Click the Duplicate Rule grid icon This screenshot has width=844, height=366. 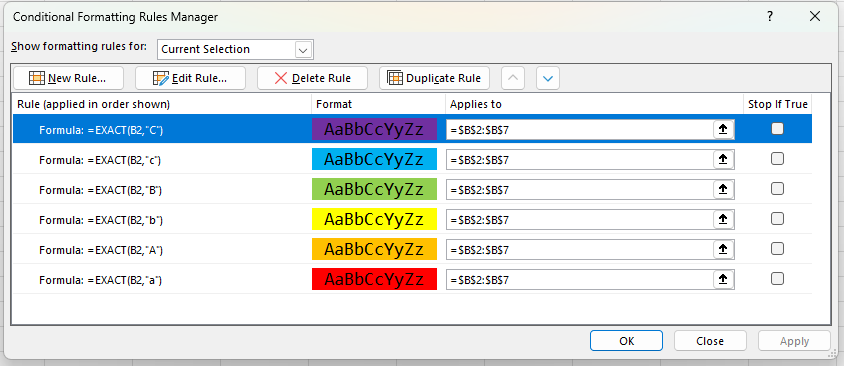395,78
